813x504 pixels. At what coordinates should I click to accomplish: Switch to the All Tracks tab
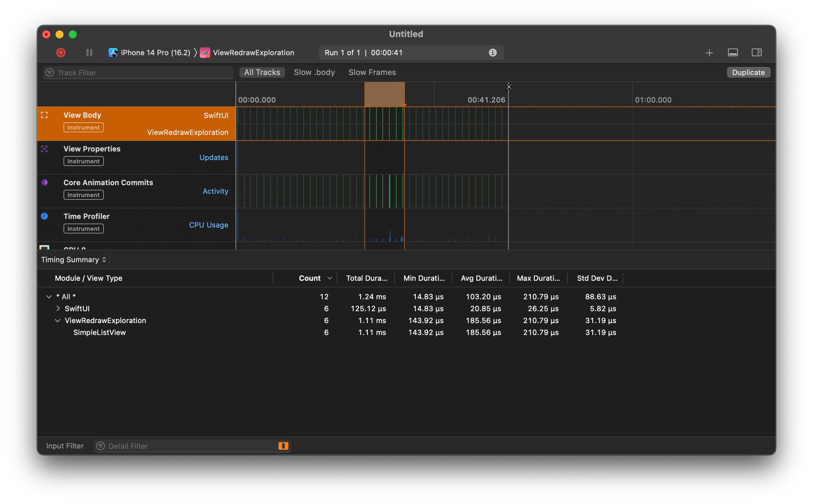(x=262, y=72)
